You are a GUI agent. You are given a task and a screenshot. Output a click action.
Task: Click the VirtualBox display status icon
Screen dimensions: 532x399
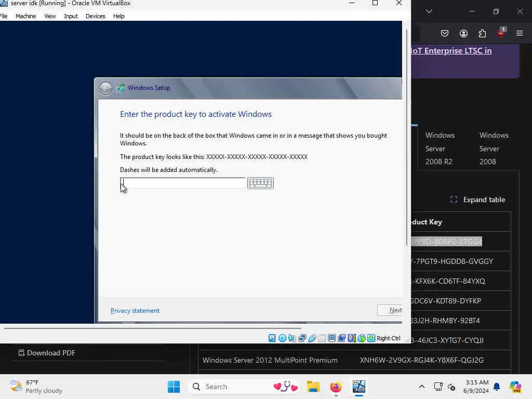click(331, 338)
